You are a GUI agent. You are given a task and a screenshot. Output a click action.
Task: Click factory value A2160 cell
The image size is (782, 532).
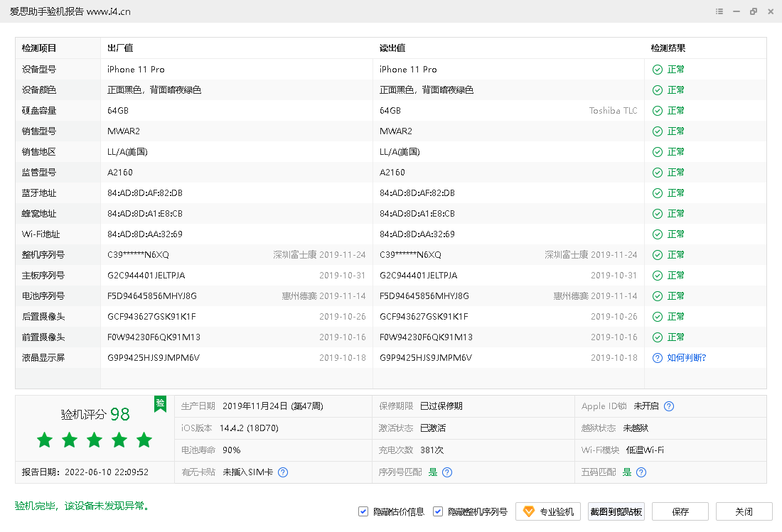[120, 173]
